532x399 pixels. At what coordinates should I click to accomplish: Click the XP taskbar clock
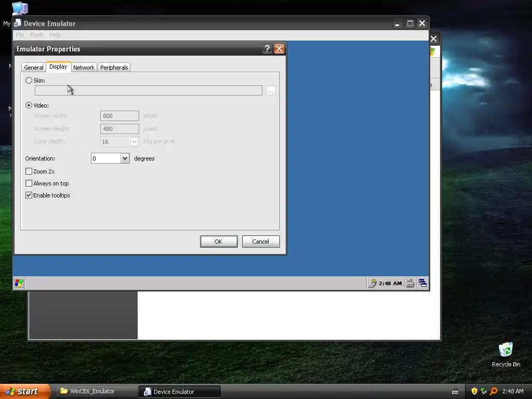click(513, 391)
